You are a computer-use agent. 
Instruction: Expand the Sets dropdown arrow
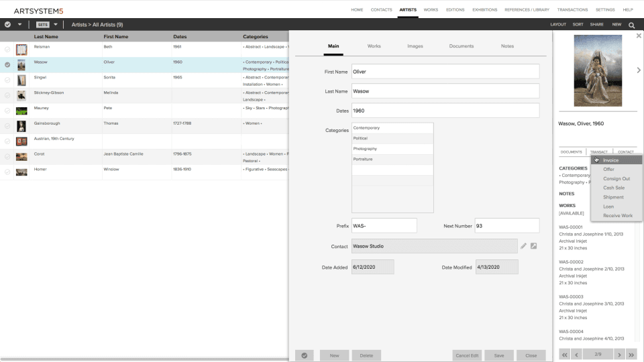(x=56, y=25)
